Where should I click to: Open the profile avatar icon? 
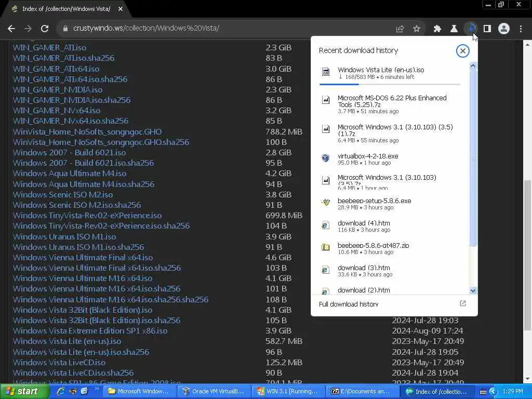(504, 29)
